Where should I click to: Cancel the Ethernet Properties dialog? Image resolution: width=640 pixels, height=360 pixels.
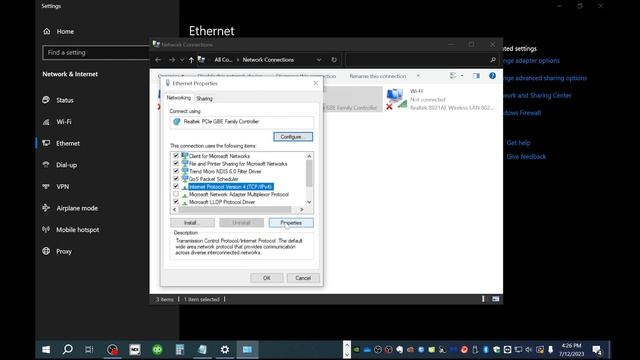point(303,278)
